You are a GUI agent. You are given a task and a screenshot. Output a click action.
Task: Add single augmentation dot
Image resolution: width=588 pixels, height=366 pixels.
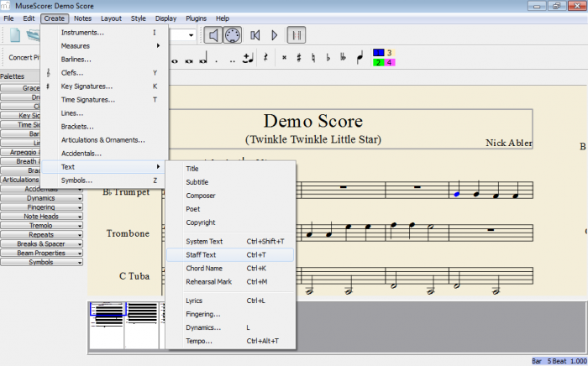pos(217,61)
